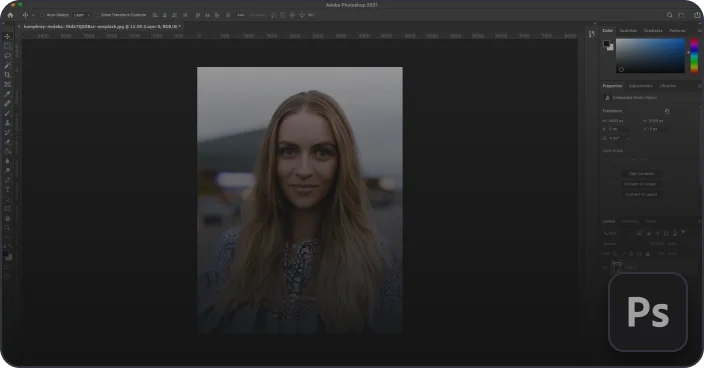Select the Frame tool

(x=7, y=84)
